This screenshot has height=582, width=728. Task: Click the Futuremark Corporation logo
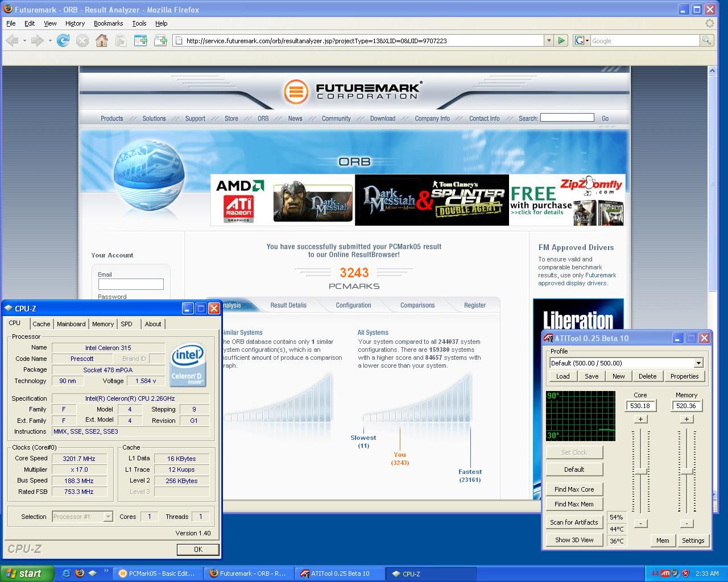(353, 91)
